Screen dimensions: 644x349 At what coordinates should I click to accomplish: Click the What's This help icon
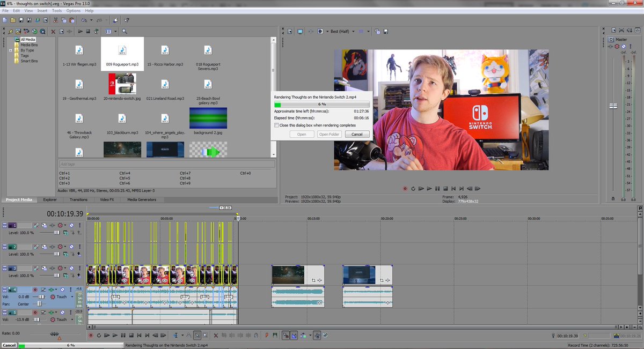(x=127, y=20)
